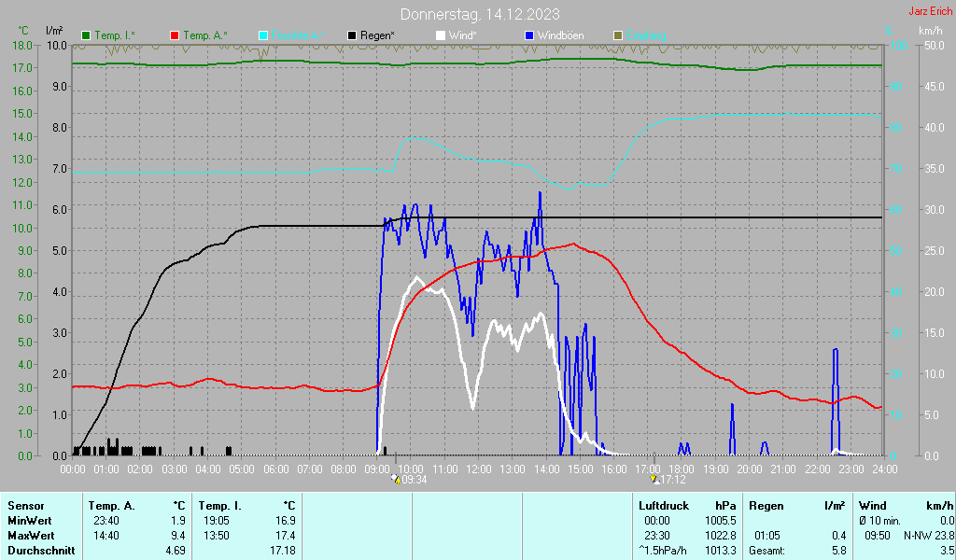Click the black Regen legend square
Viewport: 956px width, 560px height.
[352, 35]
